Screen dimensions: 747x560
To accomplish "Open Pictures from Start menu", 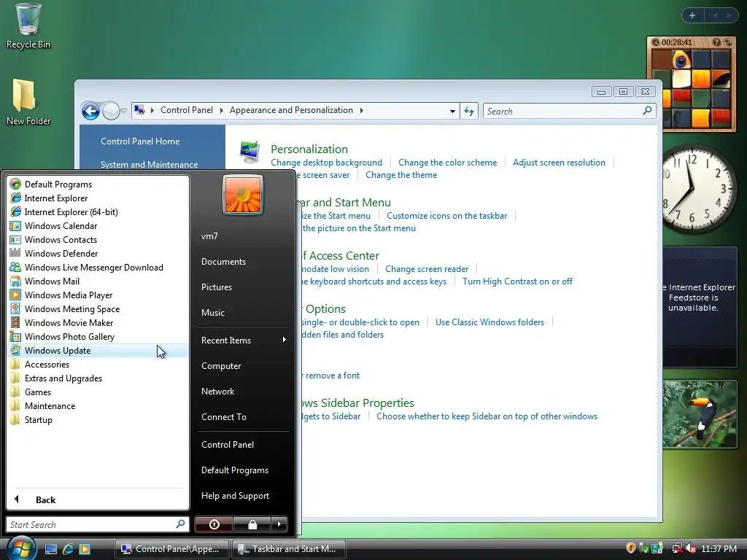I will pyautogui.click(x=217, y=287).
